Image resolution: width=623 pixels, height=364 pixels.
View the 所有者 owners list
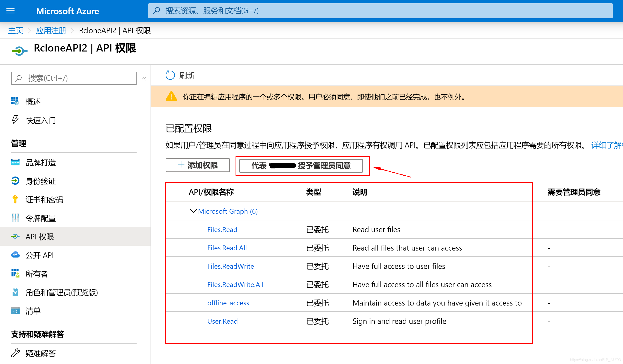[37, 274]
